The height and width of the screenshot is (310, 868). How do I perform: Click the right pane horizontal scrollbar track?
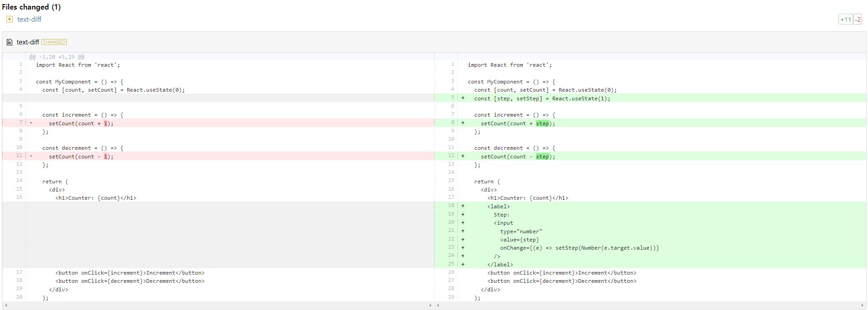click(x=650, y=305)
